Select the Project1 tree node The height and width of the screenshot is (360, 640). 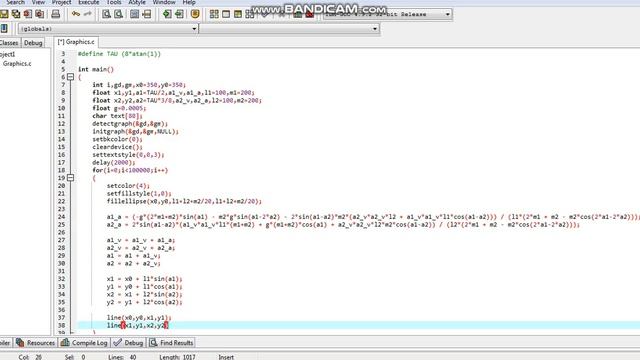click(7, 54)
